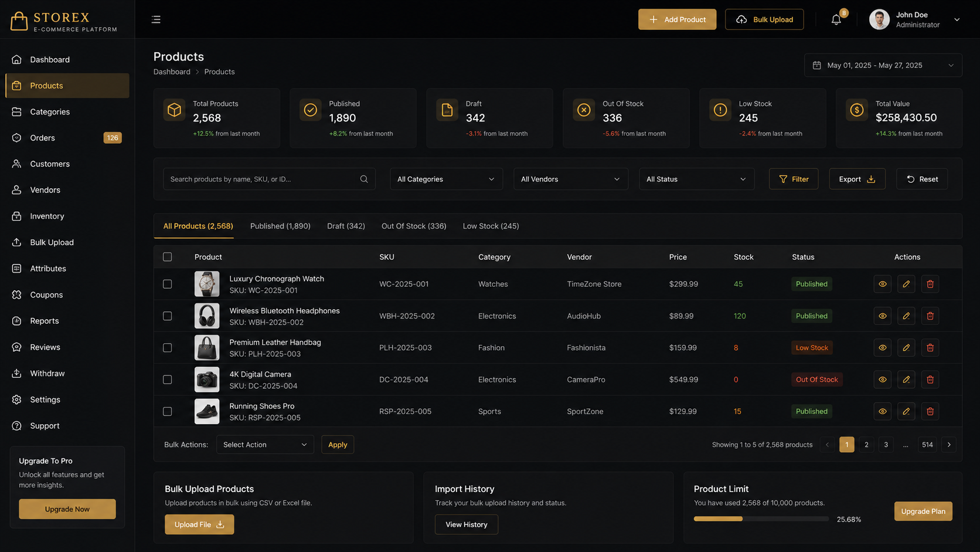The height and width of the screenshot is (552, 980).
Task: Open Orders in the sidebar
Action: [x=67, y=138]
